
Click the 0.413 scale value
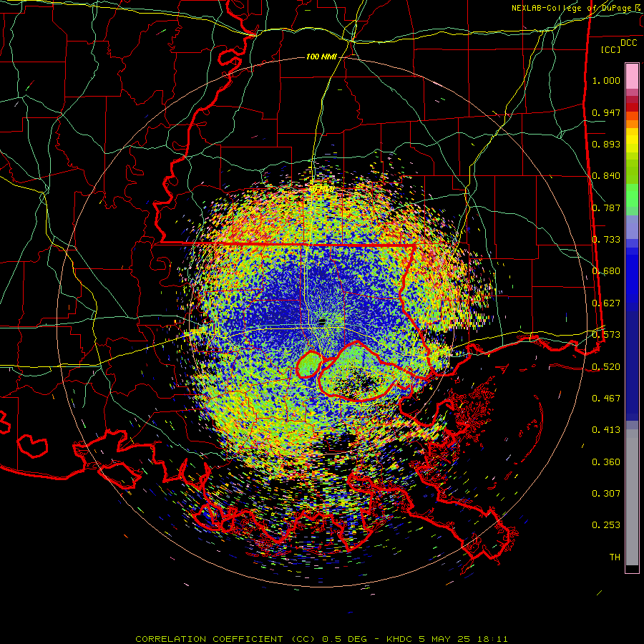pos(606,430)
